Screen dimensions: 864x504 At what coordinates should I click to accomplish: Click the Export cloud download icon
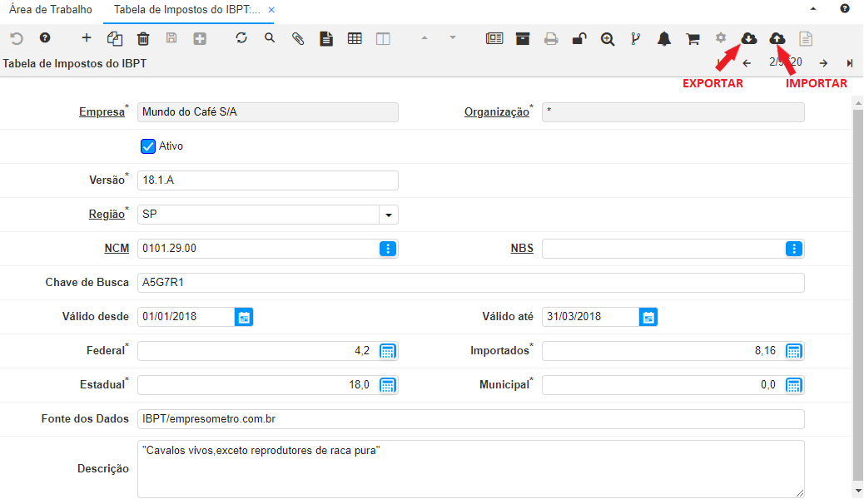[749, 38]
